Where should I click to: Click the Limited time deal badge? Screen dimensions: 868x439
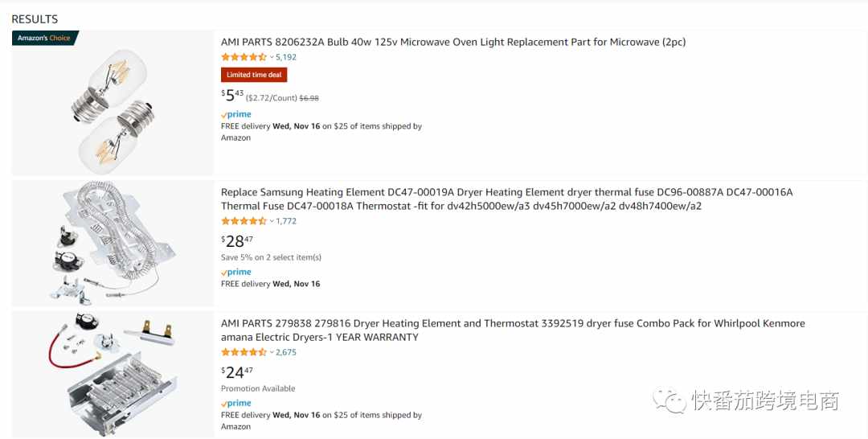(x=254, y=75)
